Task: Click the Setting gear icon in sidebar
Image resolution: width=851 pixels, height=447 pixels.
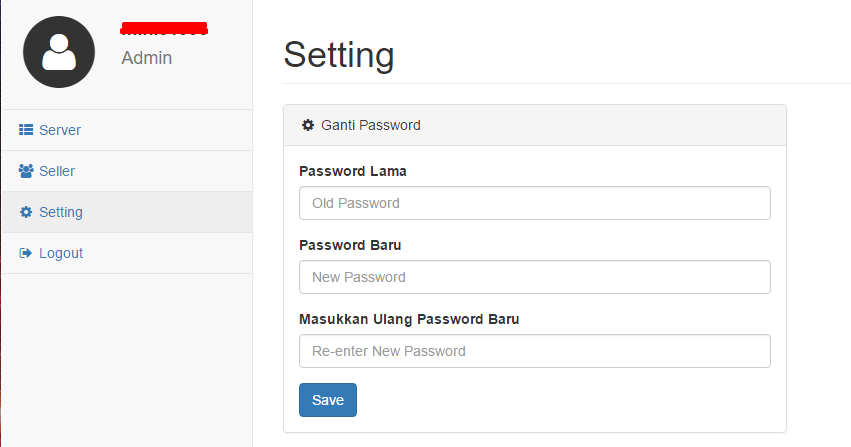Action: [x=26, y=212]
